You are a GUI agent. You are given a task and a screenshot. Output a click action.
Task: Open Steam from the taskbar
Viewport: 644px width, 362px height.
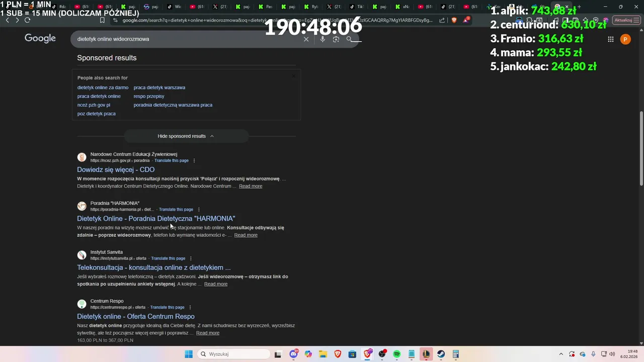[x=441, y=354]
